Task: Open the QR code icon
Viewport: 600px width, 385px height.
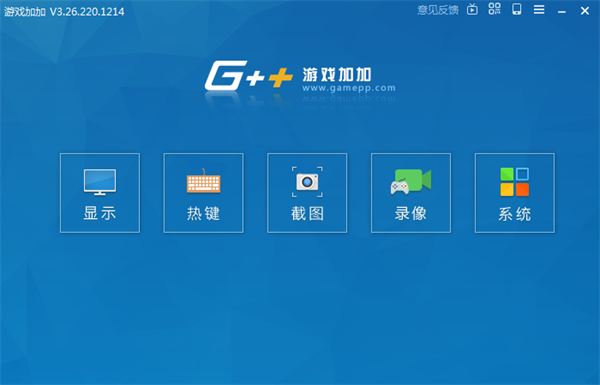Action: [494, 9]
